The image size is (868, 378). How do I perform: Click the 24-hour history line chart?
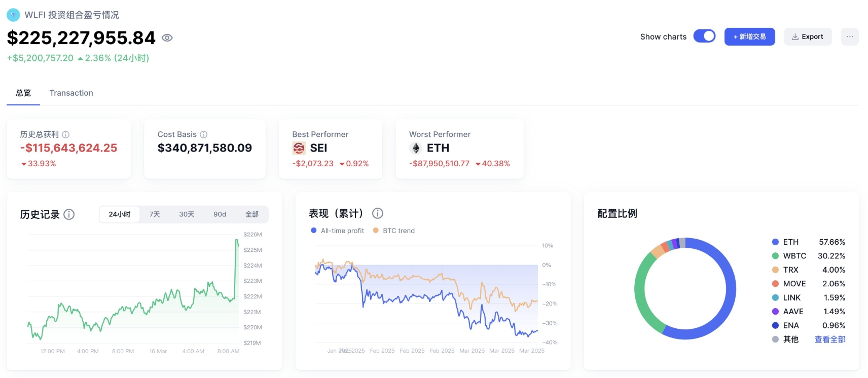click(x=133, y=289)
